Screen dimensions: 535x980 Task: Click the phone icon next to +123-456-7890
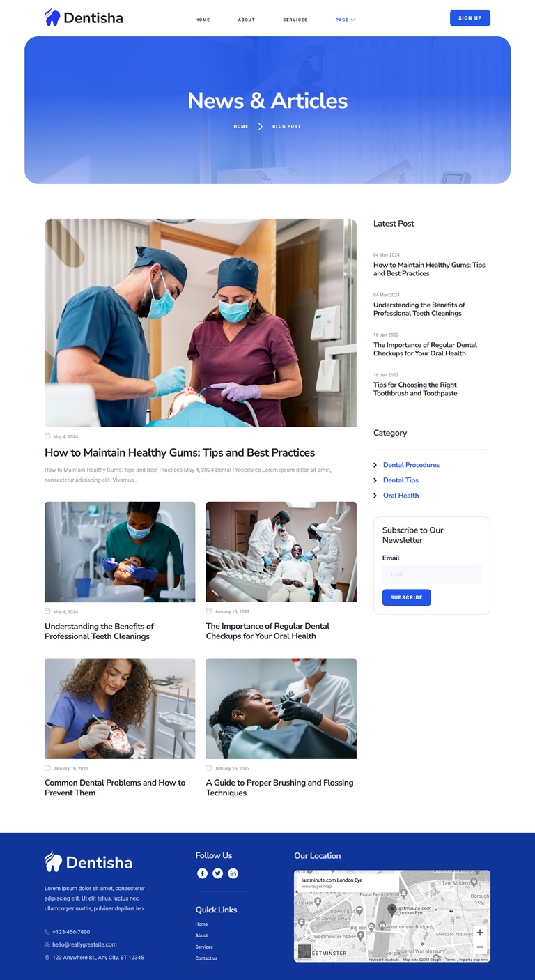point(47,932)
